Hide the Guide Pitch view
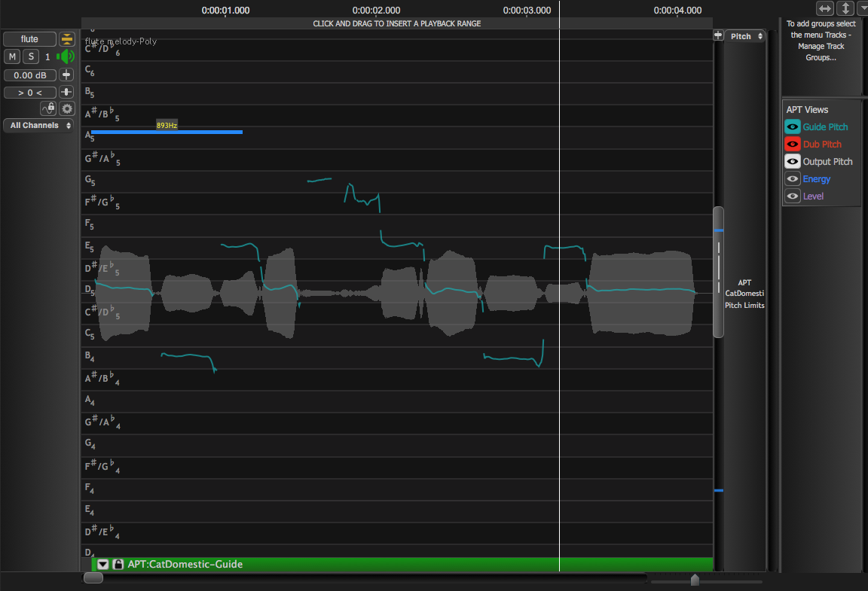Screen dimensions: 868x591 [x=792, y=127]
